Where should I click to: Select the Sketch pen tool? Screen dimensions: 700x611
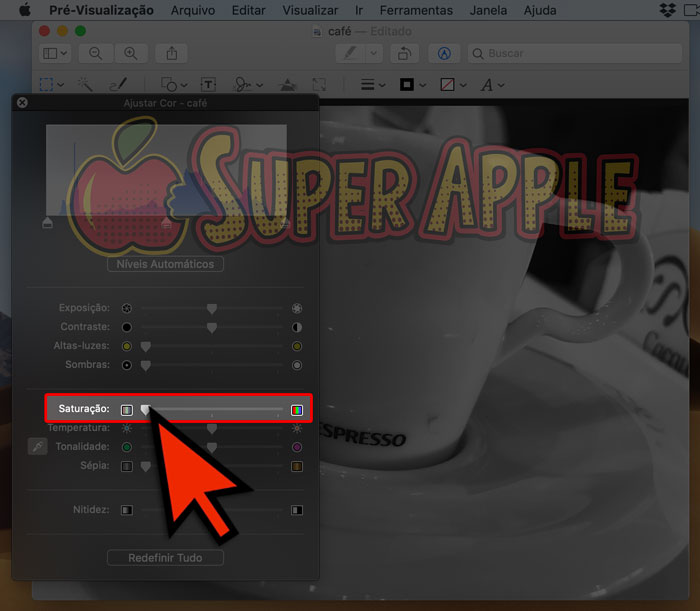tap(117, 85)
